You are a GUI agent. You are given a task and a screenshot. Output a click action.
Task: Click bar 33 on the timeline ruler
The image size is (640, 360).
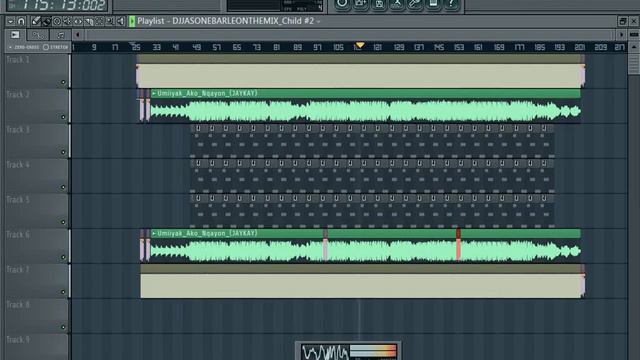[x=157, y=47]
